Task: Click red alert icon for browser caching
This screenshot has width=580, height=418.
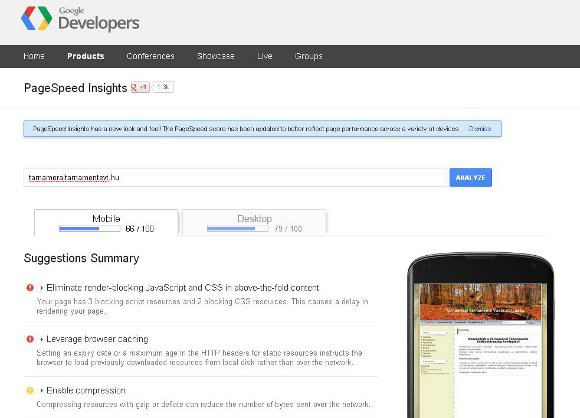Action: click(30, 339)
